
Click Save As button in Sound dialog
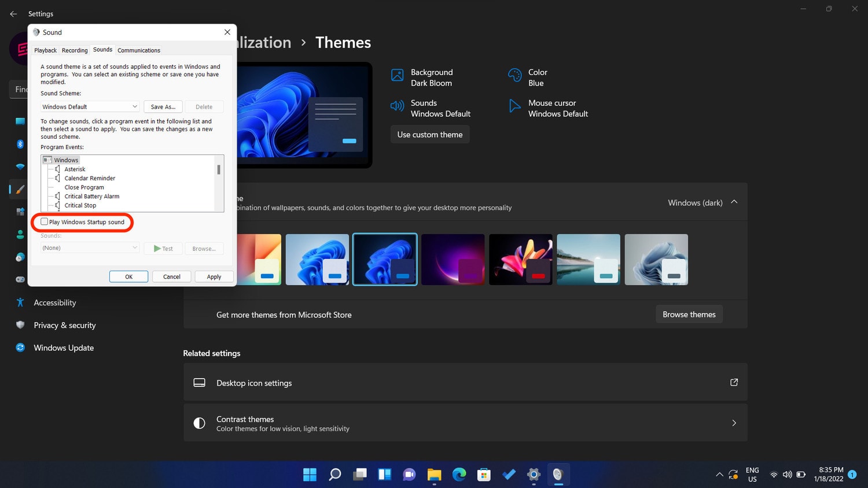pyautogui.click(x=163, y=107)
